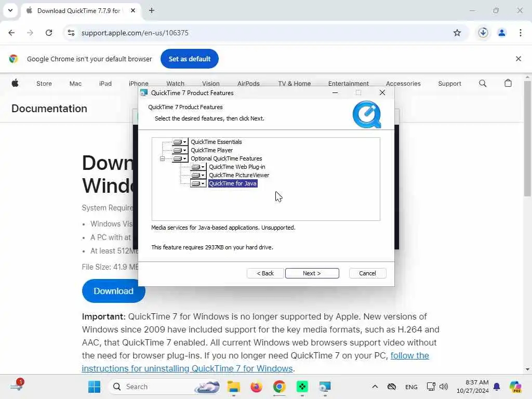Open iPad in Apple navigation
This screenshot has width=532, height=399.
105,84
